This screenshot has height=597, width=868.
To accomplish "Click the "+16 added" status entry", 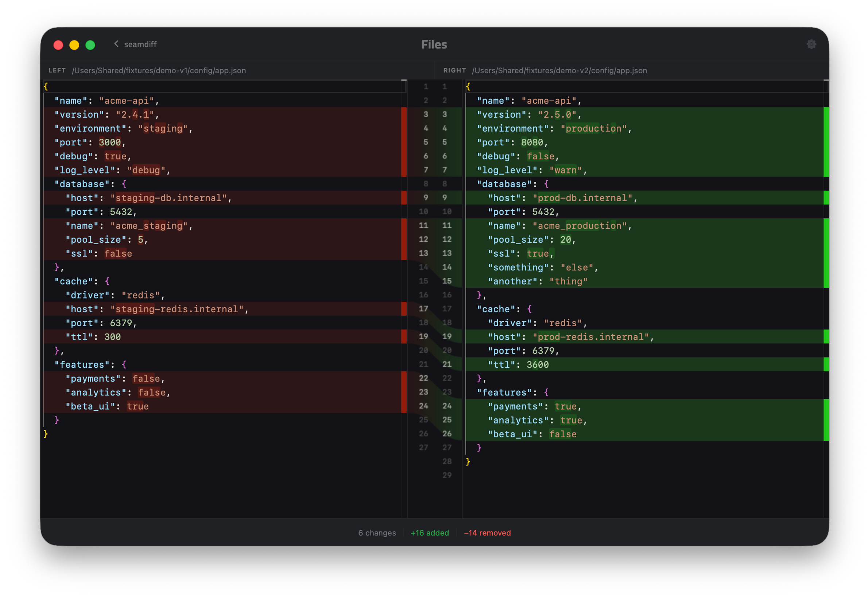I will click(x=429, y=532).
